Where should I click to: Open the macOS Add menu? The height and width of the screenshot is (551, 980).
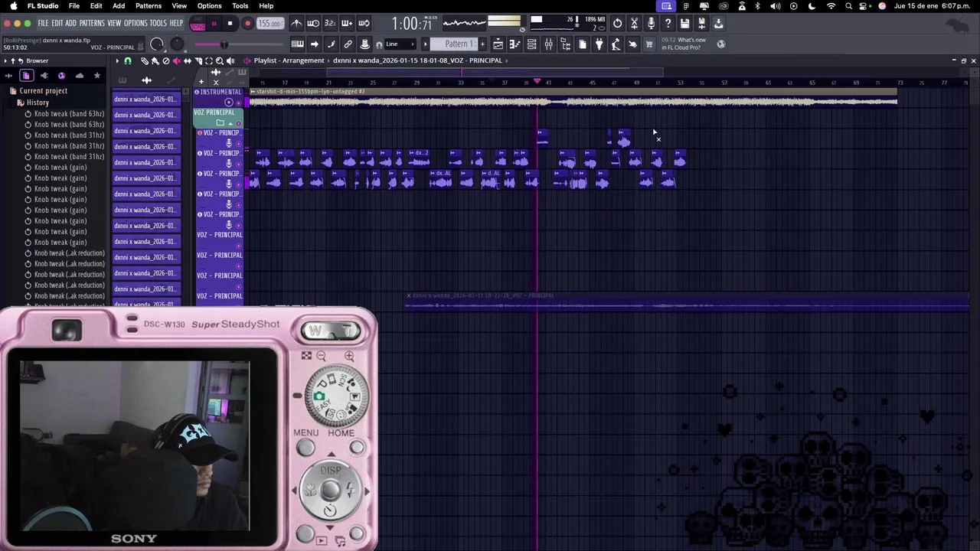tap(119, 6)
